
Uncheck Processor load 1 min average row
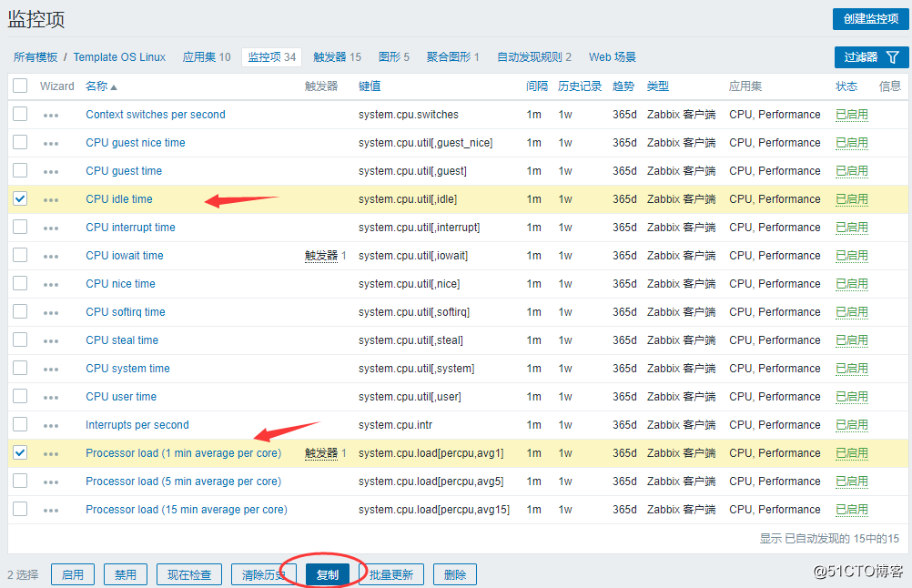click(x=20, y=451)
